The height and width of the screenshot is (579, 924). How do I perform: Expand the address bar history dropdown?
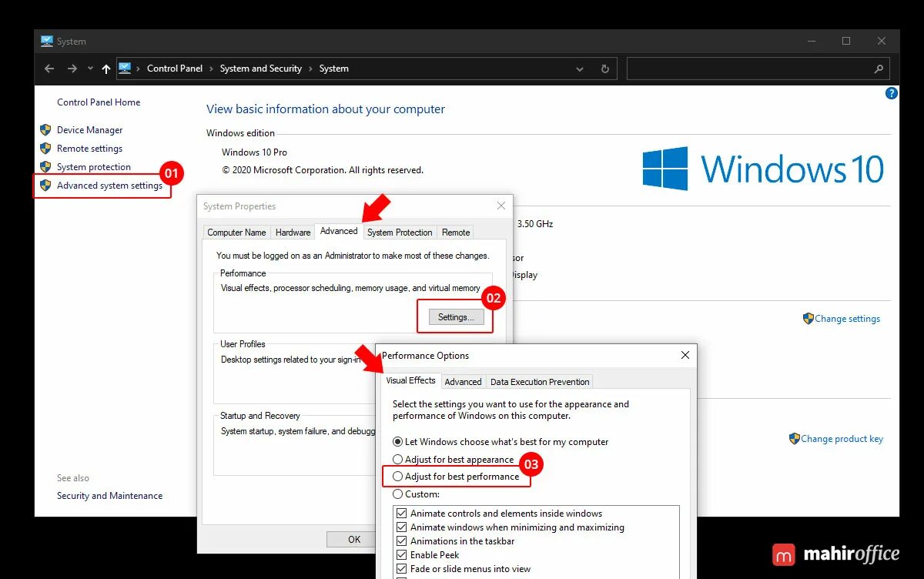pyautogui.click(x=580, y=69)
